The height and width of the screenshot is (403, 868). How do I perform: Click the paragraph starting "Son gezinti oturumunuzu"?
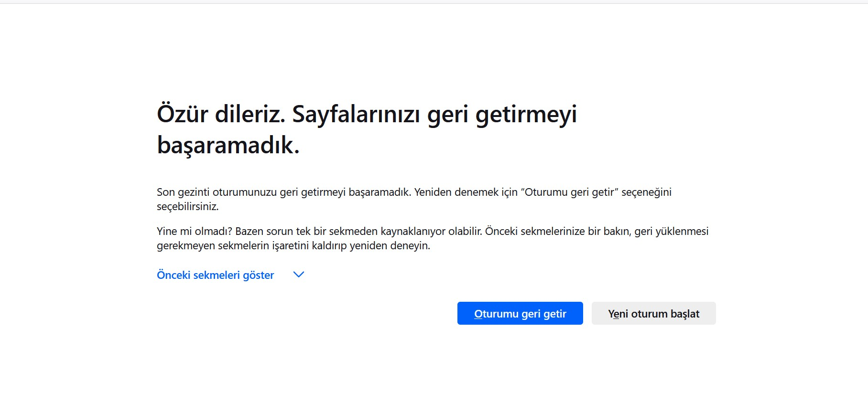(413, 192)
